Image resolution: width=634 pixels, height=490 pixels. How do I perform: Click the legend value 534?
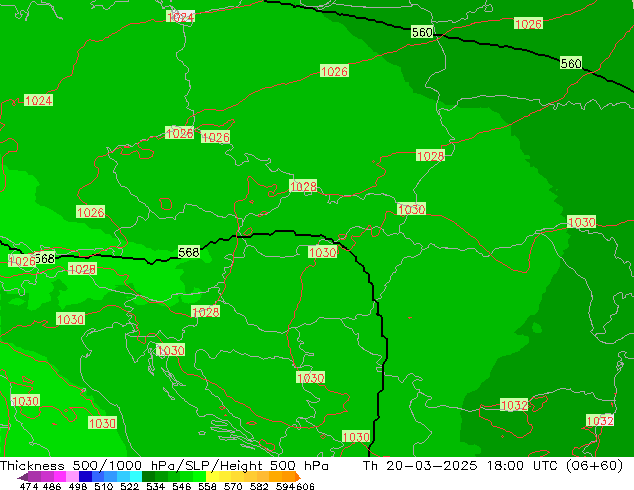point(155,486)
